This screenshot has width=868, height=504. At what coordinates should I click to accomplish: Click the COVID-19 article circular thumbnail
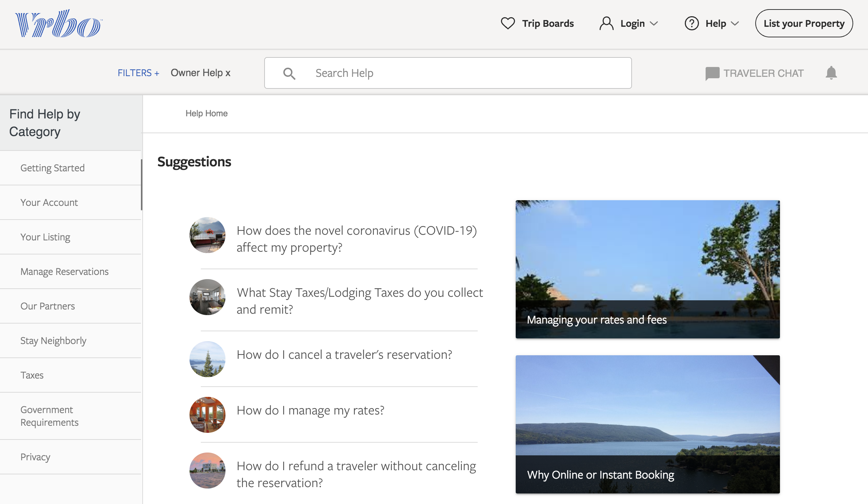click(207, 235)
